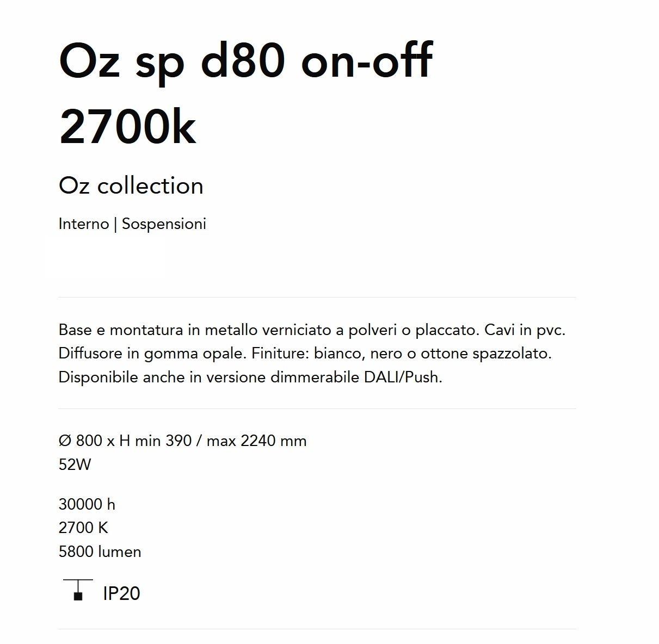Click the 5800 lumen value
The height and width of the screenshot is (644, 659).
coord(100,552)
